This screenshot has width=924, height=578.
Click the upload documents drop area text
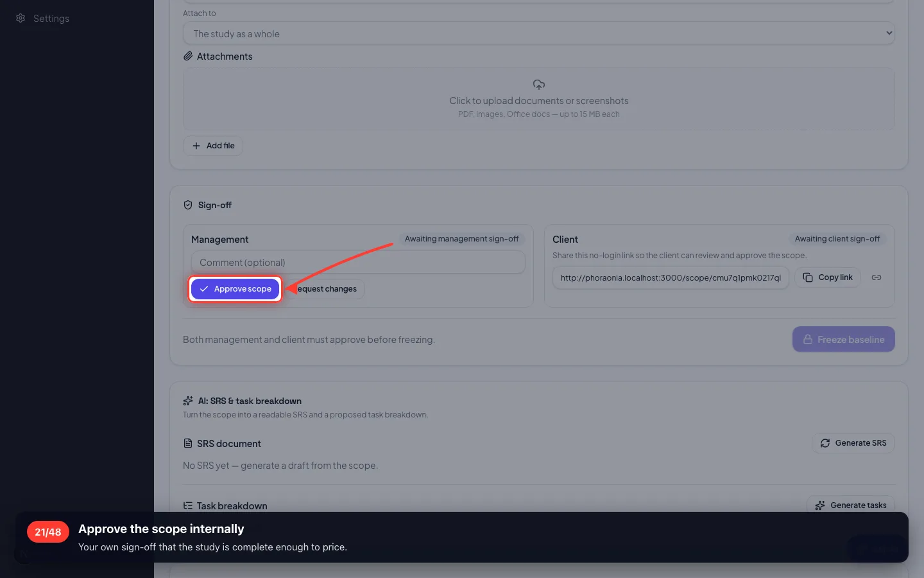[x=539, y=101]
